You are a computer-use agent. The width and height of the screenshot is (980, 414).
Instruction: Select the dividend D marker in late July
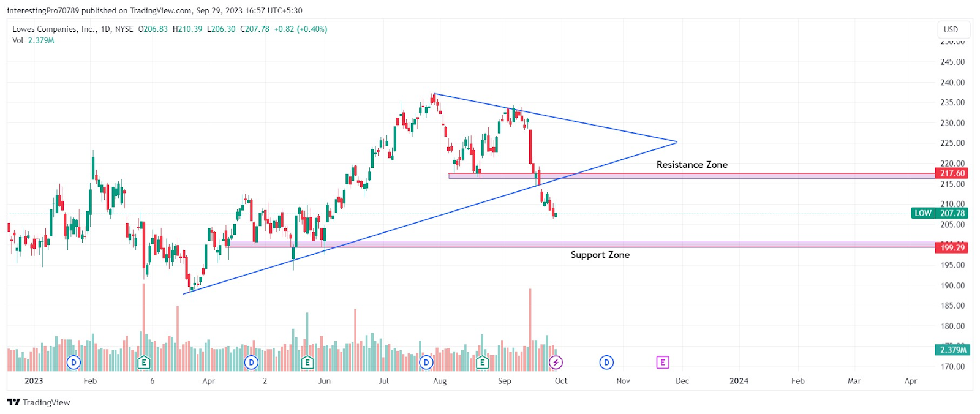426,363
